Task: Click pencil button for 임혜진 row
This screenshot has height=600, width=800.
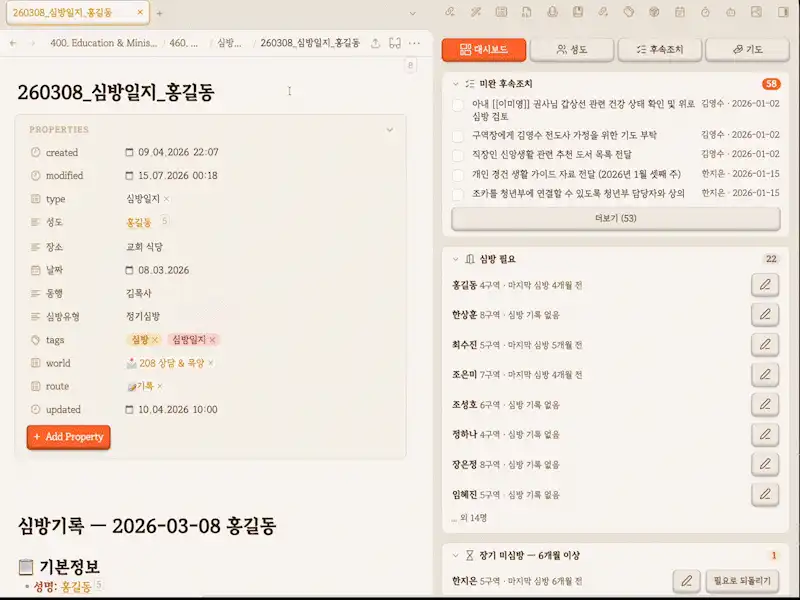Action: pos(765,494)
